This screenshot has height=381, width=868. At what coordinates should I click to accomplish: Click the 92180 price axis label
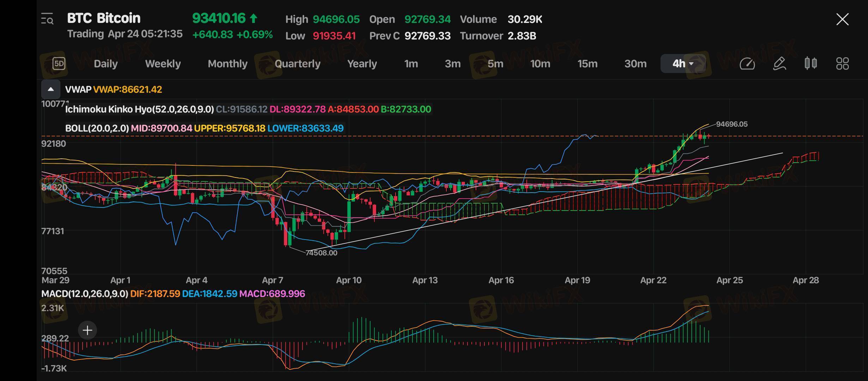pos(54,144)
